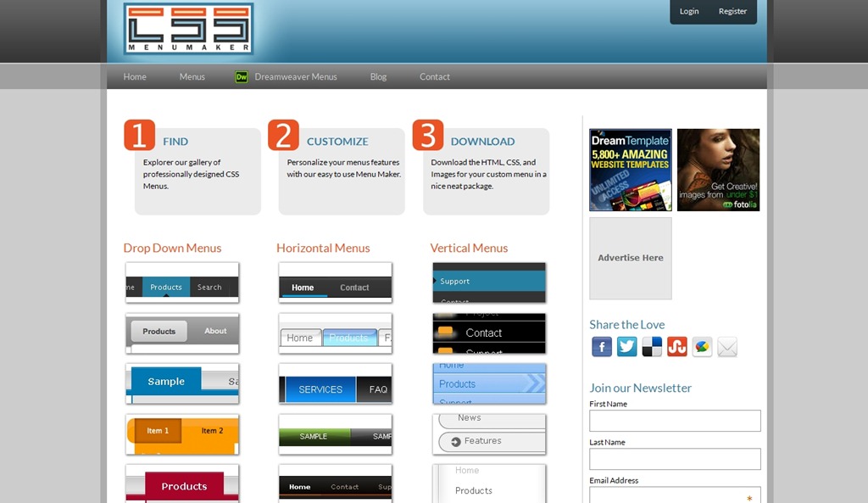The image size is (868, 503).
Task: Select the white Home/Products vertical menu thumbnail
Action: (x=489, y=484)
